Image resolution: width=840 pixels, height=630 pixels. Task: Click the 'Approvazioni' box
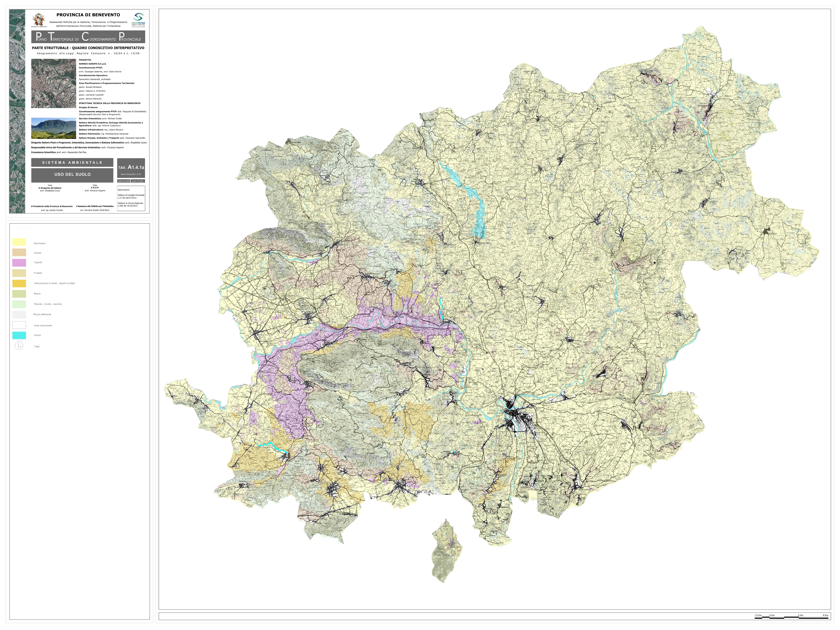pyautogui.click(x=131, y=198)
